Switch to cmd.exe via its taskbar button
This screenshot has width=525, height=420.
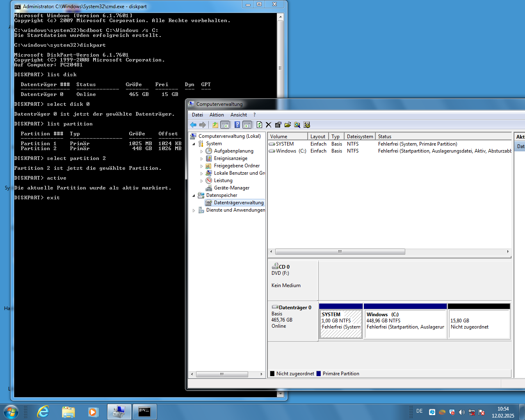[x=144, y=412]
